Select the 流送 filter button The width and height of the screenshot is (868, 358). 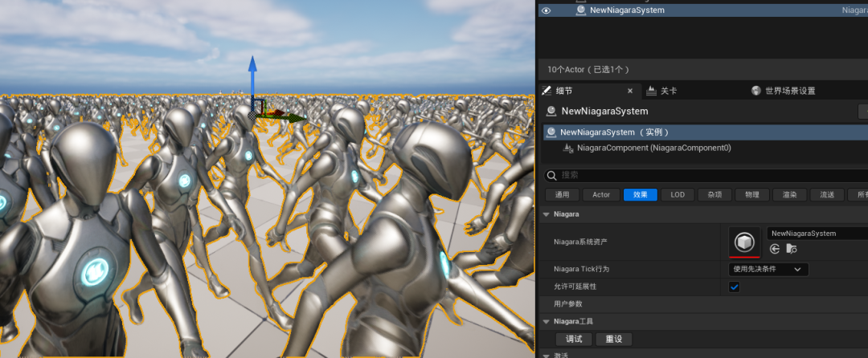[x=827, y=194]
